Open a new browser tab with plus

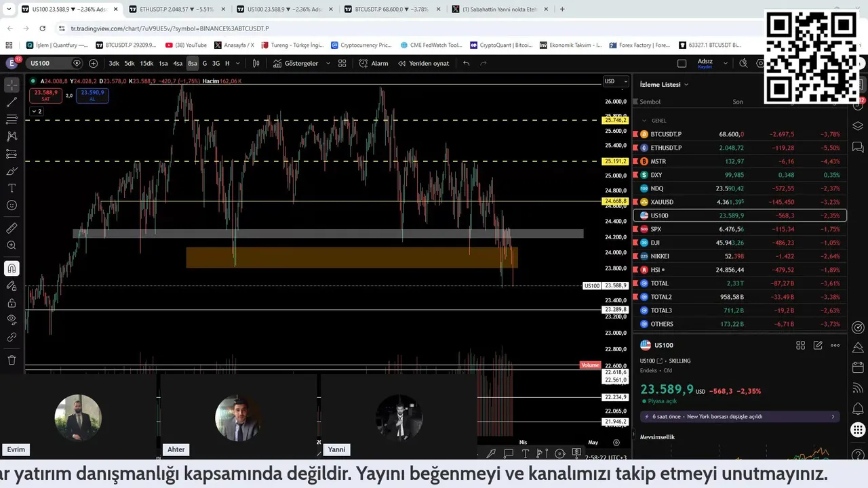coord(562,9)
